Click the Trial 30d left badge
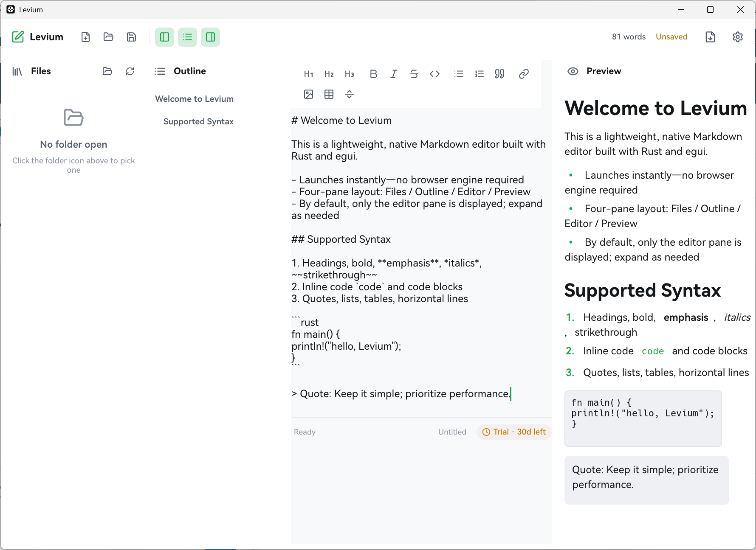Image resolution: width=756 pixels, height=550 pixels. click(x=514, y=432)
